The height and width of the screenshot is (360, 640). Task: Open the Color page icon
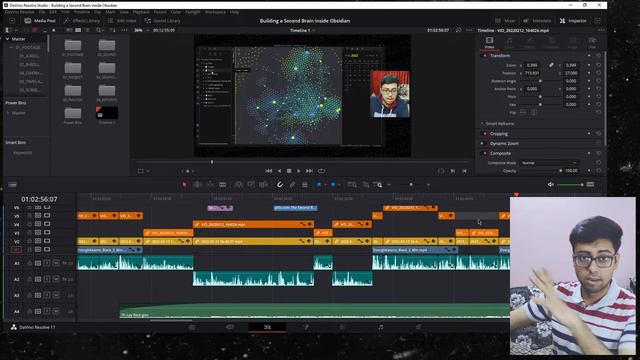click(342, 327)
